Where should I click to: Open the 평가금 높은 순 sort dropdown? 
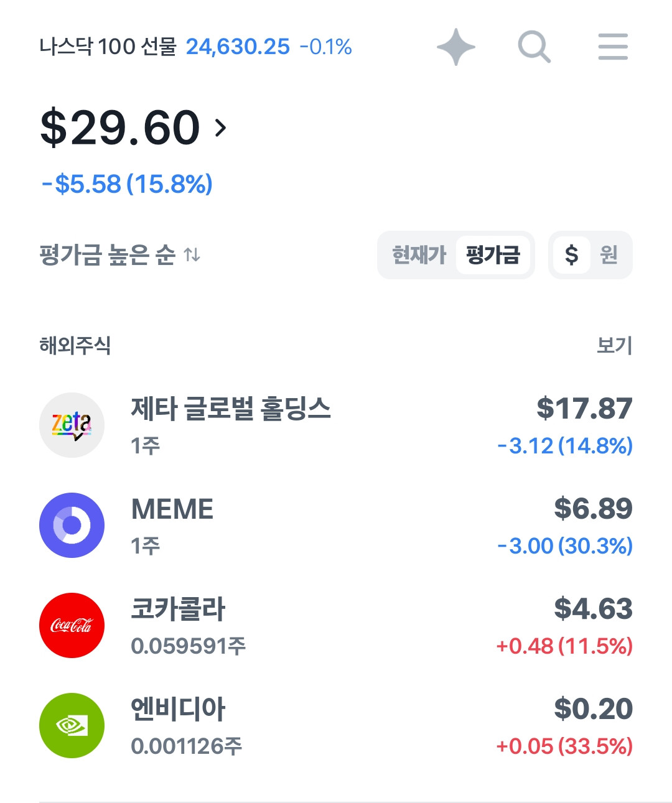tap(119, 254)
